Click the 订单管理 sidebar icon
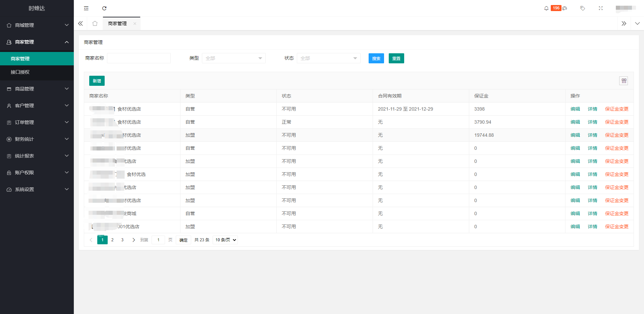 [x=9, y=122]
